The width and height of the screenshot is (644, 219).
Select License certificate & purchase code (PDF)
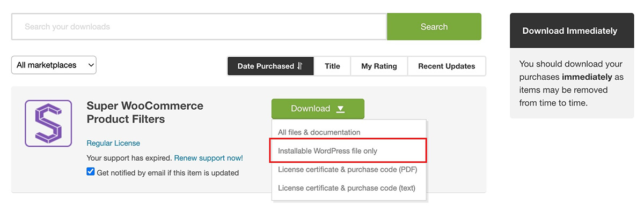coord(349,170)
